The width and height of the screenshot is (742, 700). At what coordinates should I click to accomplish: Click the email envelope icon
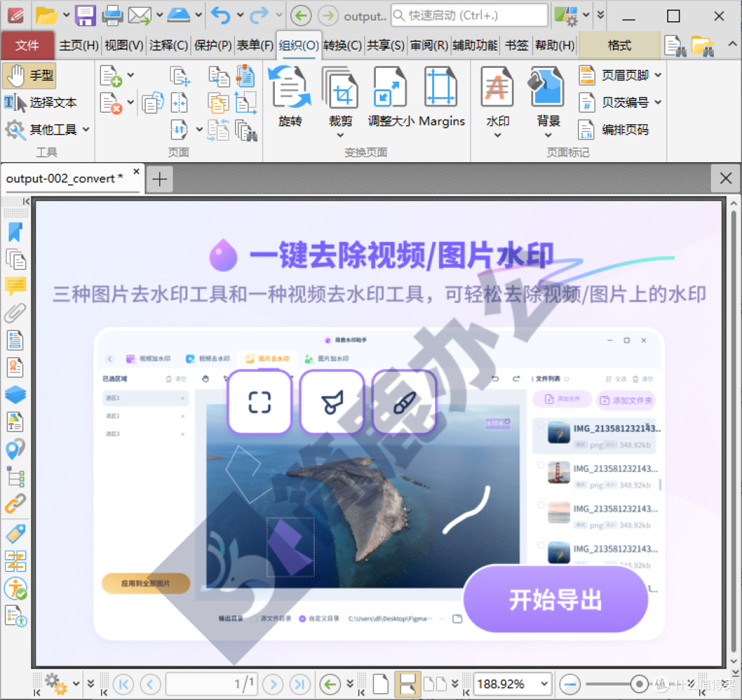tap(139, 16)
